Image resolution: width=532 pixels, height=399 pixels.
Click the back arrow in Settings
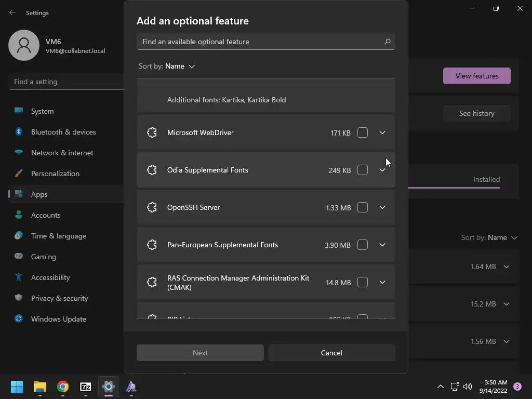click(x=12, y=13)
